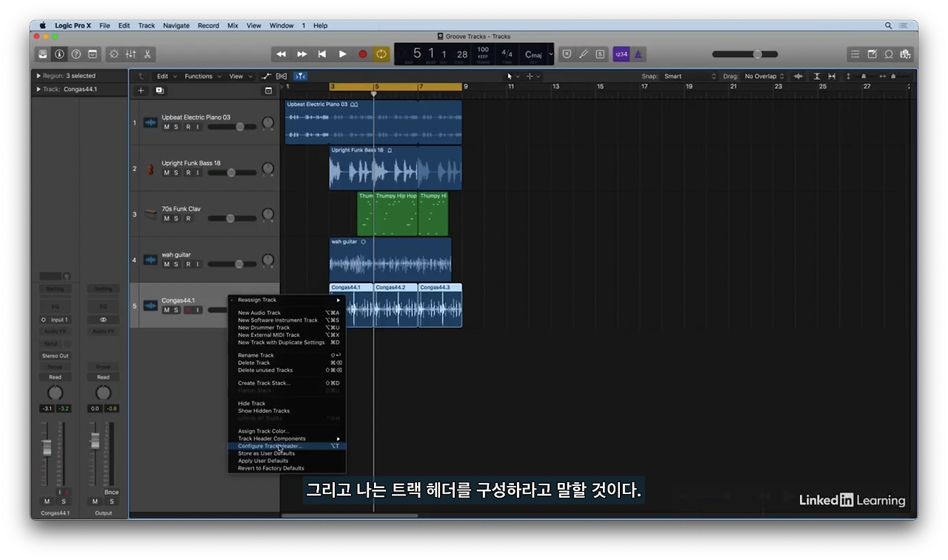Screen dimensions: 948x560
Task: Toggle the Replace mode button
Action: coord(567,54)
